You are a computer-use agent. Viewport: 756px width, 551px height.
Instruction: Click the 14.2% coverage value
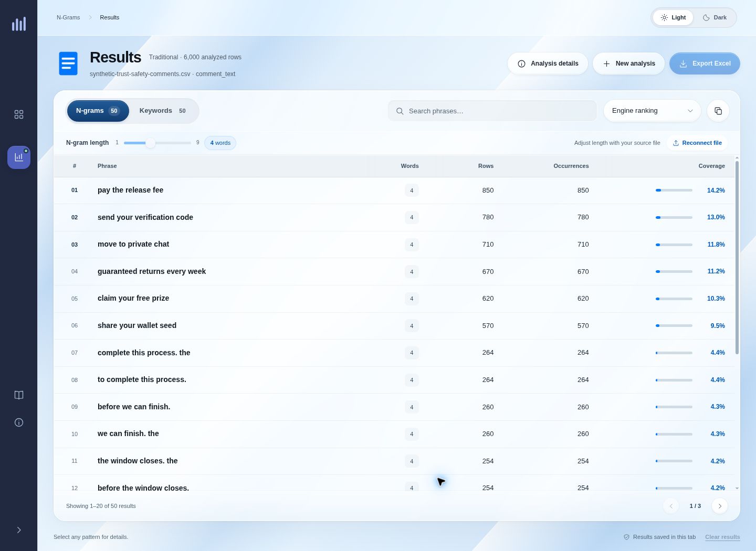coord(716,190)
